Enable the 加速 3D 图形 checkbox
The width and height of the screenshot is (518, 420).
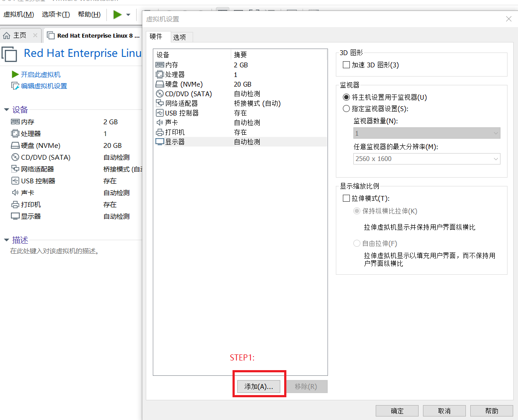click(x=346, y=65)
